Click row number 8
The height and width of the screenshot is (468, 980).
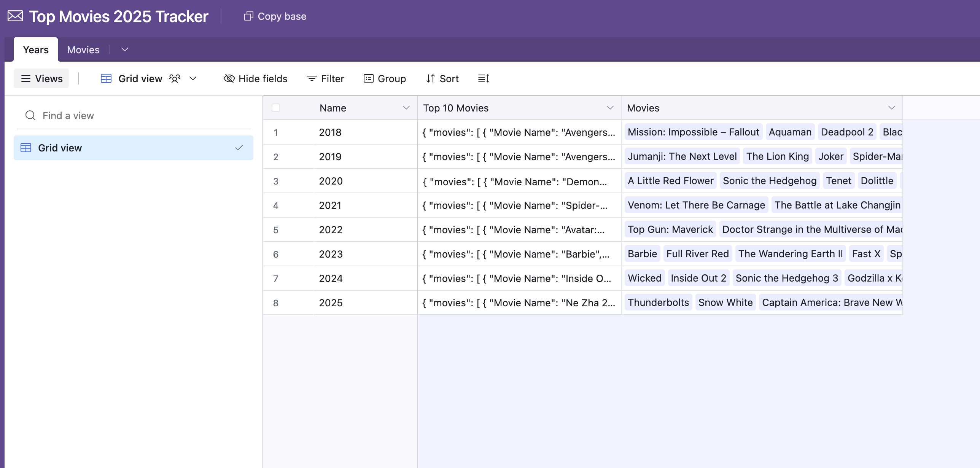click(276, 303)
